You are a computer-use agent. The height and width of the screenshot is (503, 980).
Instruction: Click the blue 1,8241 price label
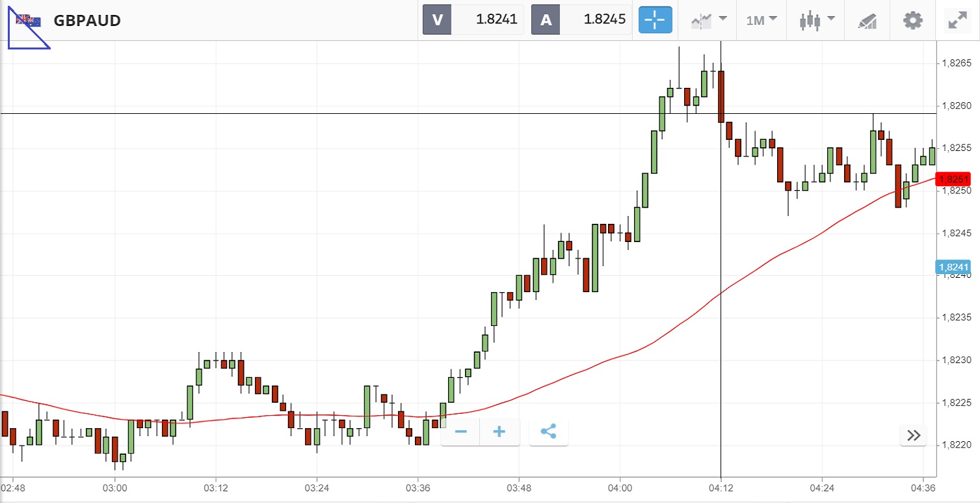[x=953, y=266]
